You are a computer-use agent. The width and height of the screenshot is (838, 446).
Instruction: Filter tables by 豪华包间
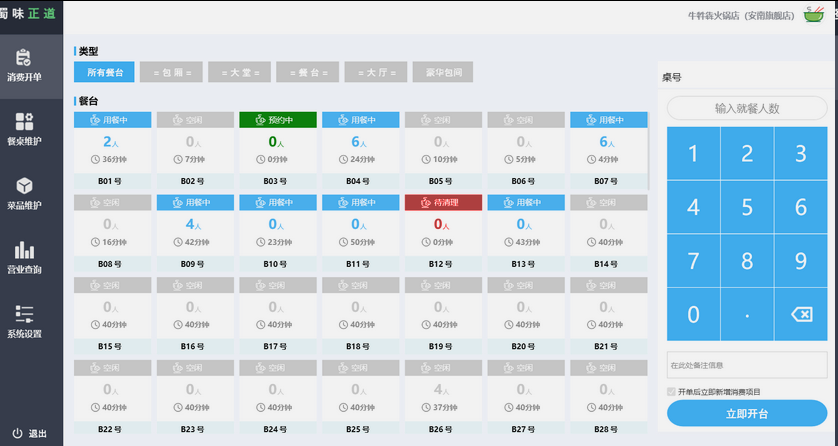[441, 72]
